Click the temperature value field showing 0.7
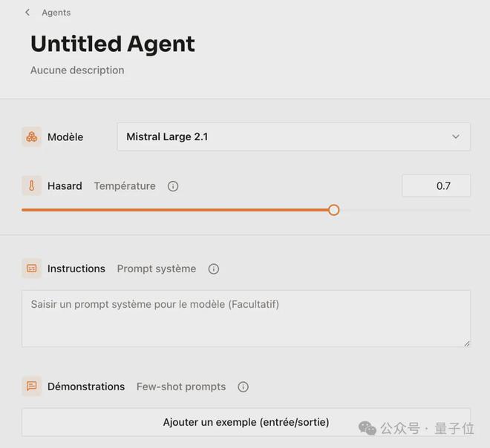490x448 pixels. [436, 186]
